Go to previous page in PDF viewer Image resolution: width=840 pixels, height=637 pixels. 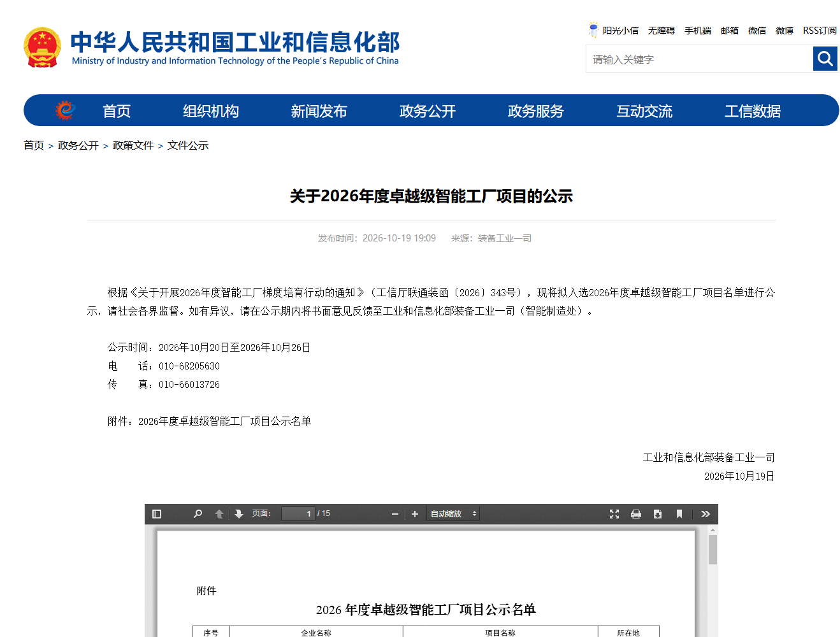219,514
